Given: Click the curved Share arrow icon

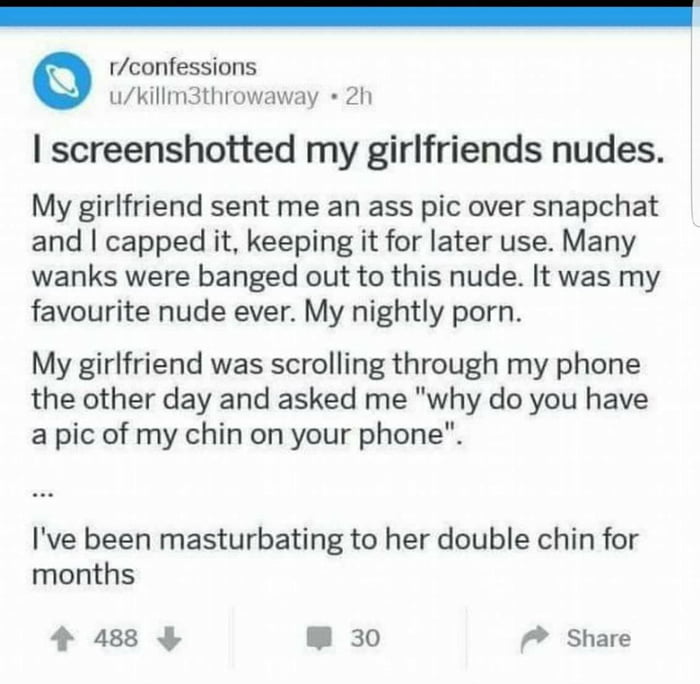Looking at the screenshot, I should tap(534, 638).
